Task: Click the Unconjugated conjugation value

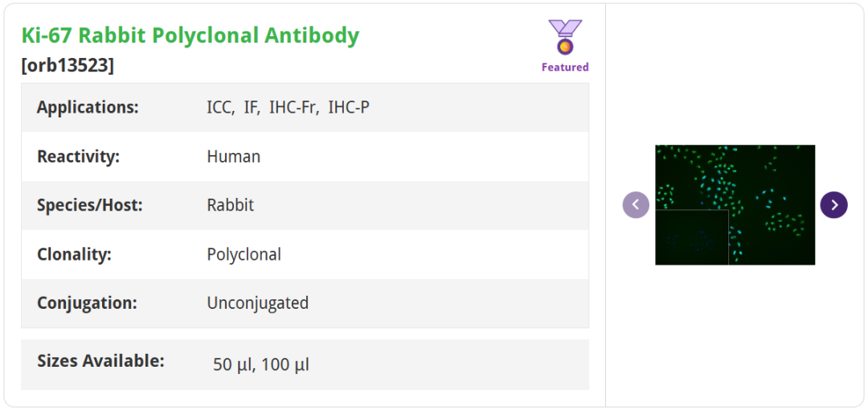Action: pyautogui.click(x=258, y=303)
